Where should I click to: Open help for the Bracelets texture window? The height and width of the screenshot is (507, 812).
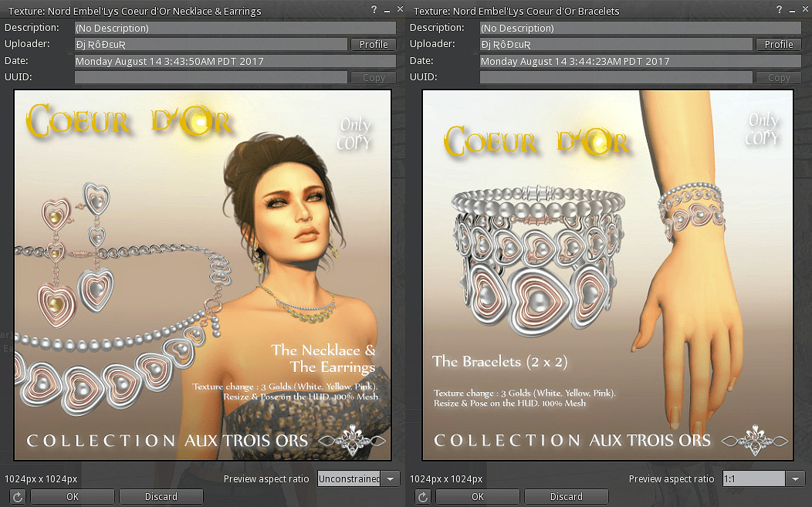coord(779,11)
